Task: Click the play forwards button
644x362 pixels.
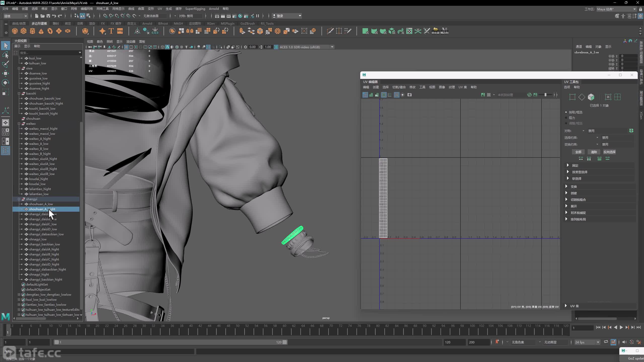Action: pos(621,327)
